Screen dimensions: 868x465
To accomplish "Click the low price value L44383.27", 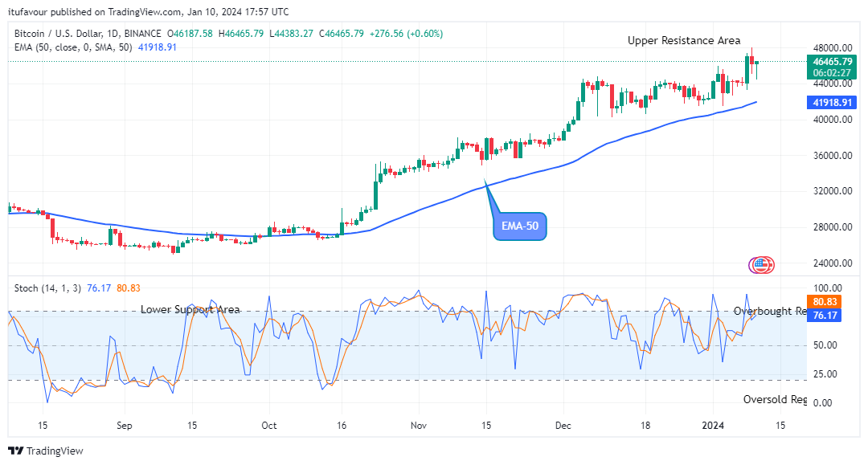I will [291, 34].
